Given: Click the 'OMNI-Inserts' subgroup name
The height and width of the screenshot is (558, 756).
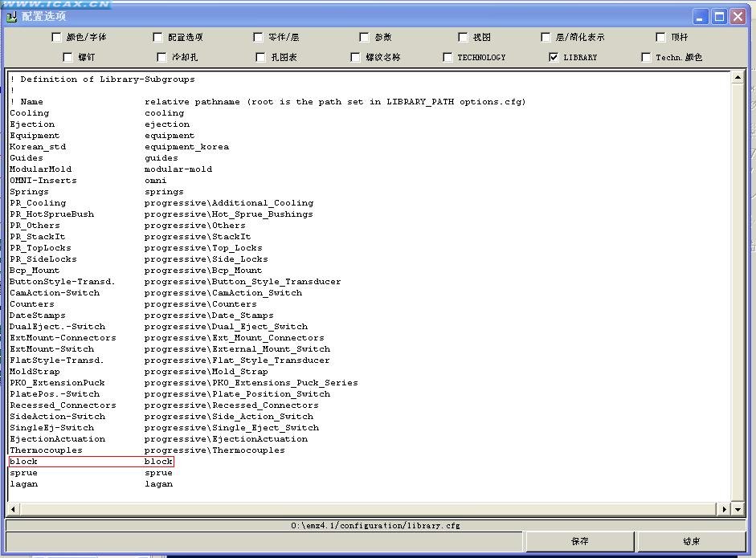Looking at the screenshot, I should coord(43,181).
